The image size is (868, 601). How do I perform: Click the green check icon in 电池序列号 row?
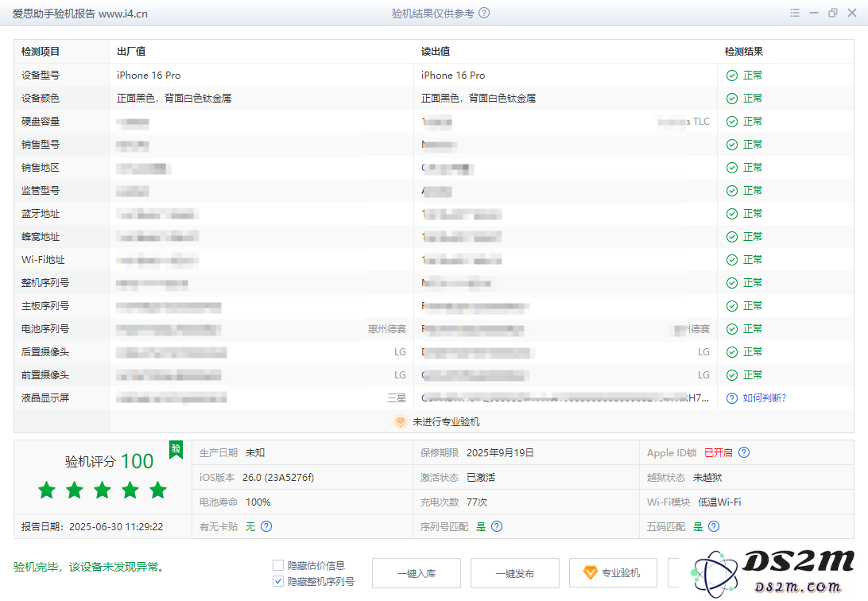click(x=732, y=329)
